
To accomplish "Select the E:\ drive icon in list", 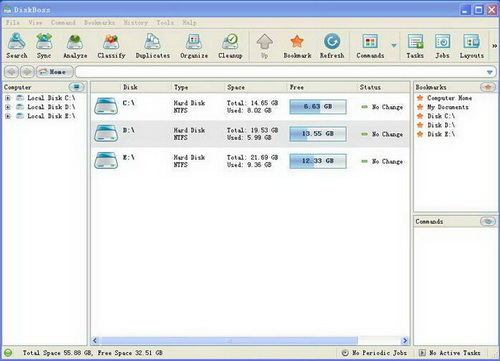I will click(106, 161).
